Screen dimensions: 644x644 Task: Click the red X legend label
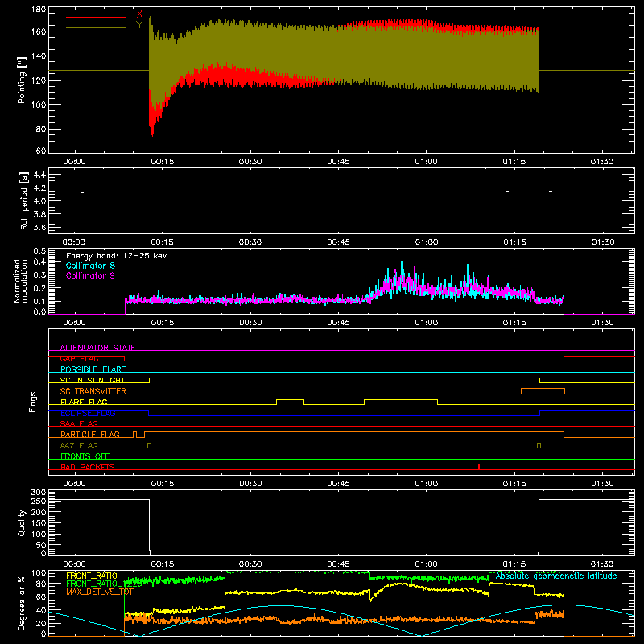click(x=139, y=14)
